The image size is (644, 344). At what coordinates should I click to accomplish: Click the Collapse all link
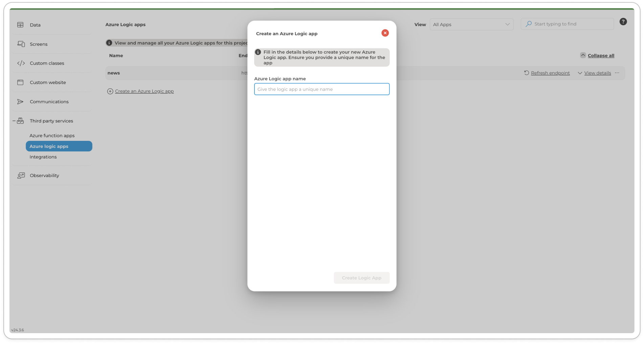click(601, 56)
